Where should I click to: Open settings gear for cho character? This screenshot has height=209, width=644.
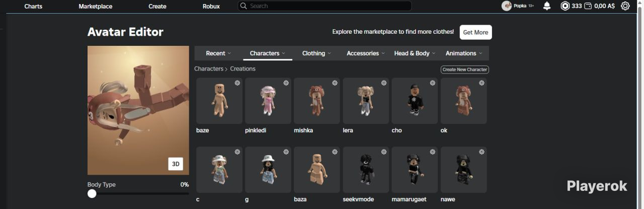point(432,83)
